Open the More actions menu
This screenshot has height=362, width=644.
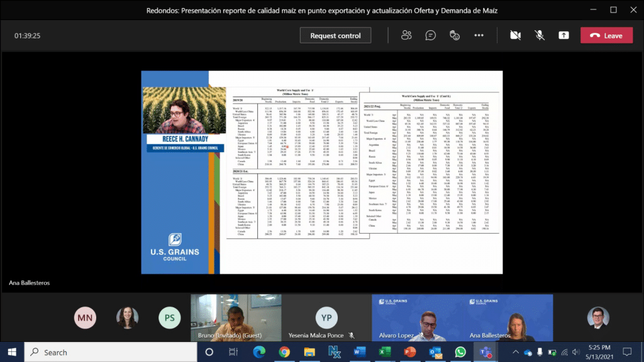click(x=479, y=35)
